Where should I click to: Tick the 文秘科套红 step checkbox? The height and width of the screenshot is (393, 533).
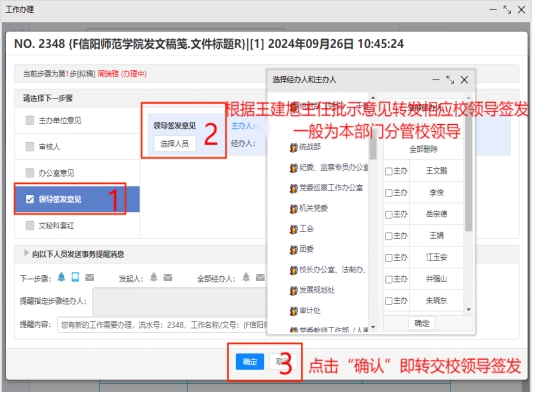click(x=30, y=225)
